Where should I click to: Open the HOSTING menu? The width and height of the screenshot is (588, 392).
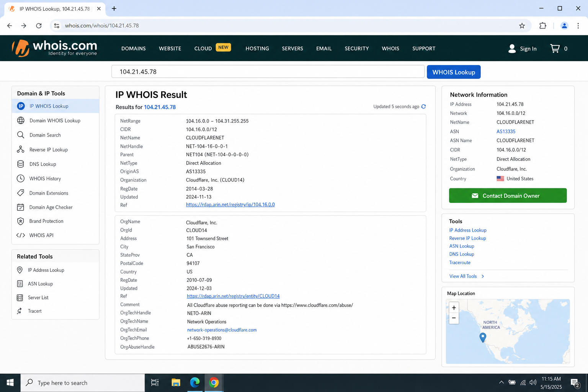click(257, 49)
